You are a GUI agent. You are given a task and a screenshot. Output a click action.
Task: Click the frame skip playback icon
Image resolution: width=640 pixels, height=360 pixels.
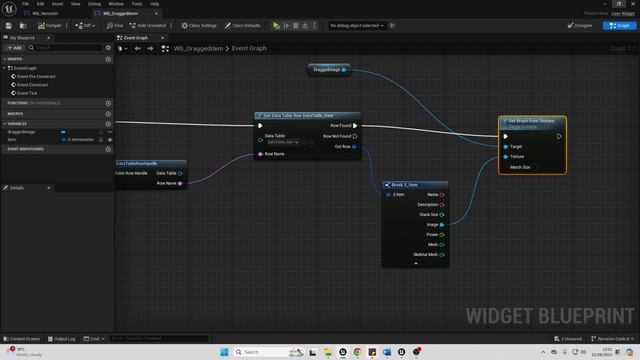click(x=286, y=26)
